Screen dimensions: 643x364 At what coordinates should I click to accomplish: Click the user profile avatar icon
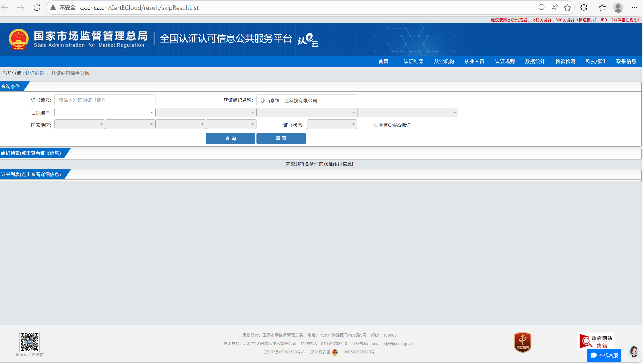[618, 8]
